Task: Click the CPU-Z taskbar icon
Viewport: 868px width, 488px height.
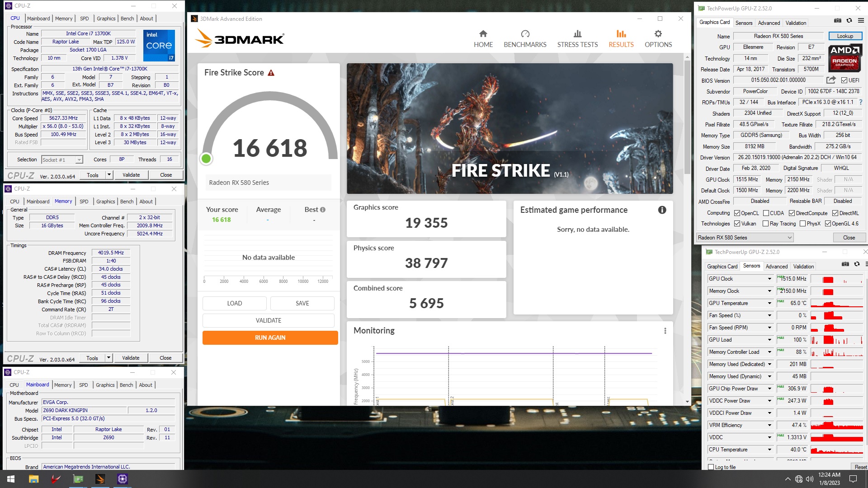Action: pyautogui.click(x=123, y=479)
